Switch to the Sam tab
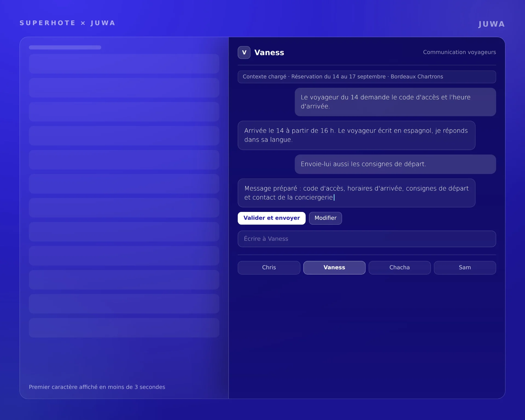This screenshot has width=525, height=420. [x=465, y=268]
